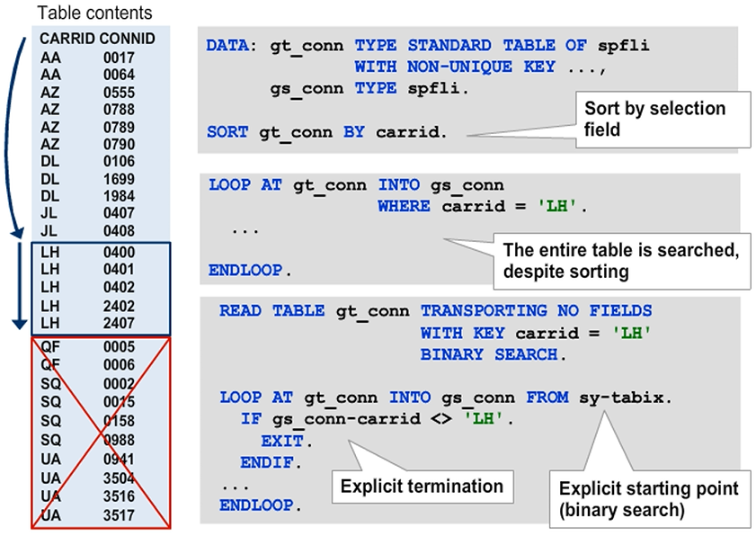The height and width of the screenshot is (536, 756).
Task: Click the SORT gt_conn BY carrid statement
Action: click(326, 132)
